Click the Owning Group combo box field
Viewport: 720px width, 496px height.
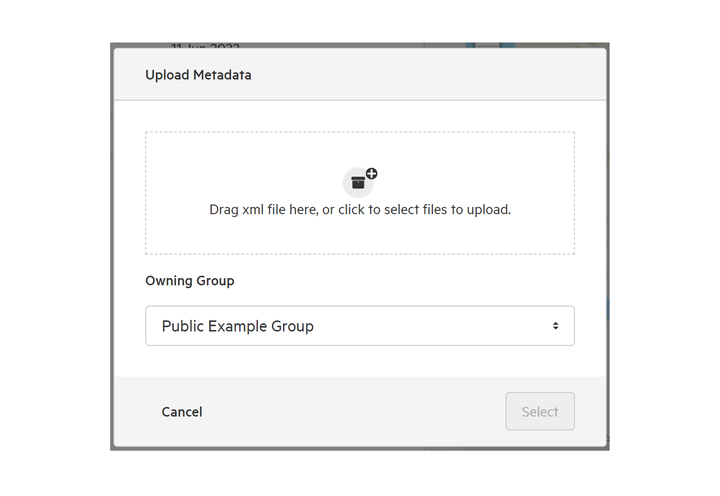coord(360,326)
